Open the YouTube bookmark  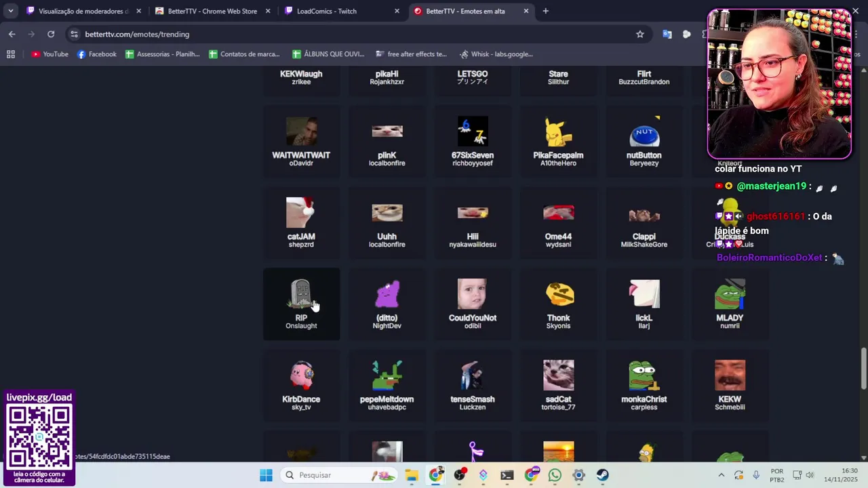coord(50,54)
